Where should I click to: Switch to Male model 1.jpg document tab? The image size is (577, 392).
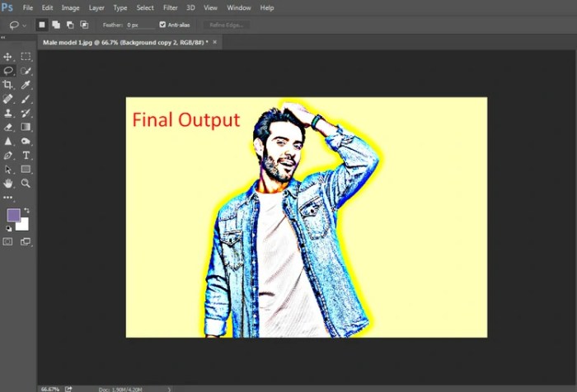click(x=125, y=42)
